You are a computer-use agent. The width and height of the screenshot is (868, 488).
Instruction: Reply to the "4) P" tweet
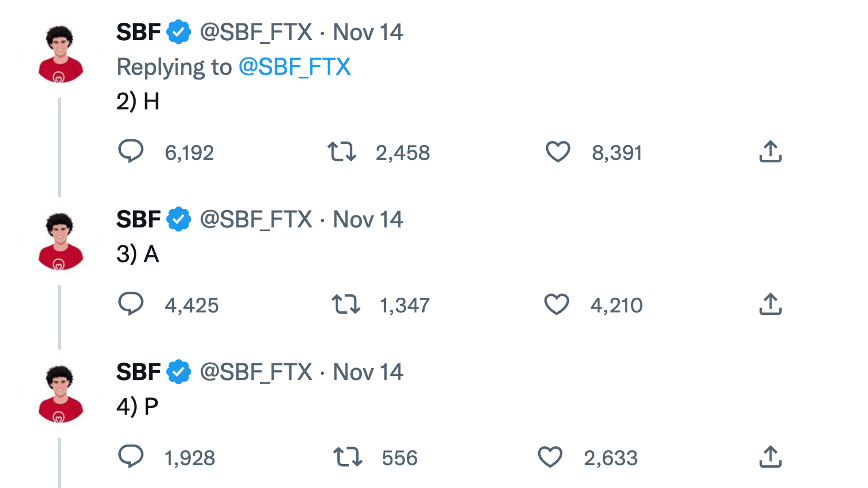tap(131, 456)
